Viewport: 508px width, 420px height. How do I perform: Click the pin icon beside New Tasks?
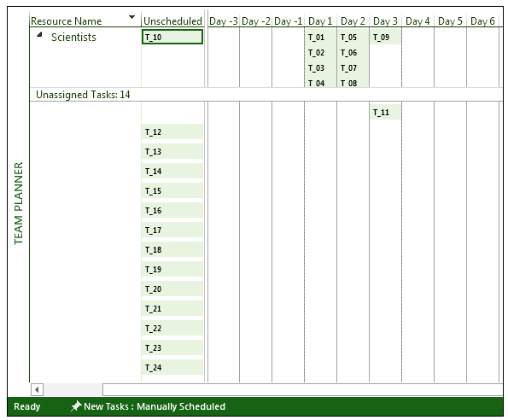click(x=76, y=406)
